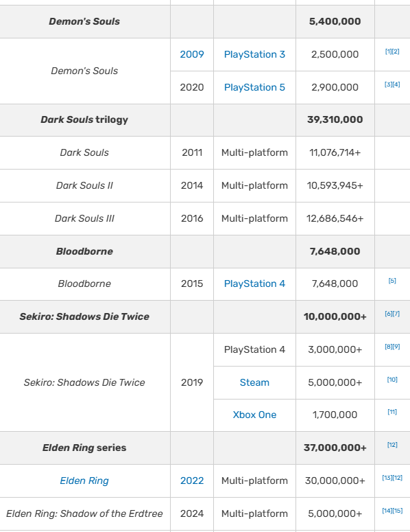Image resolution: width=410 pixels, height=532 pixels.
Task: Select Elden Ring: Shadow of the Erdtree cell
Action: [84, 513]
